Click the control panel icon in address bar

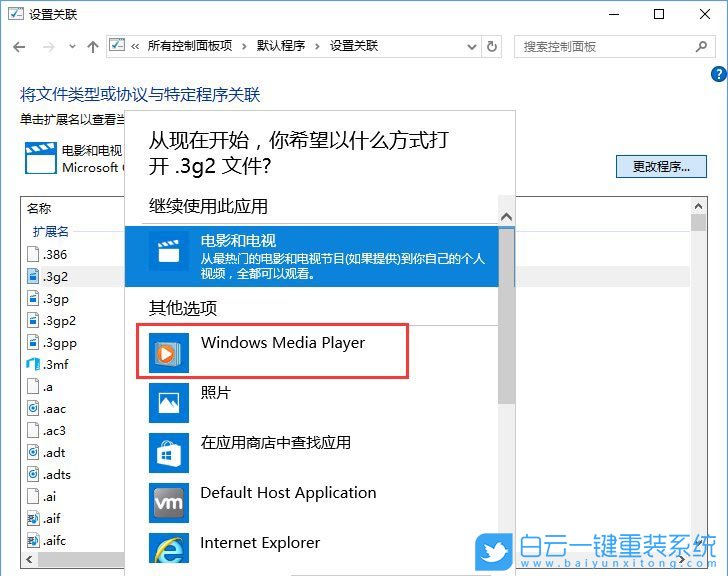pyautogui.click(x=117, y=45)
